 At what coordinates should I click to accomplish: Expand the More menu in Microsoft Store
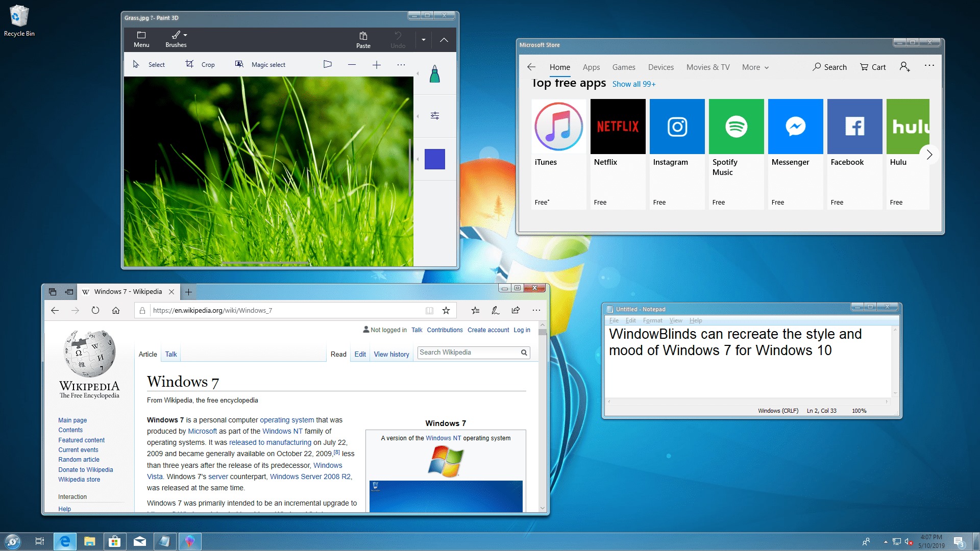[x=755, y=67]
